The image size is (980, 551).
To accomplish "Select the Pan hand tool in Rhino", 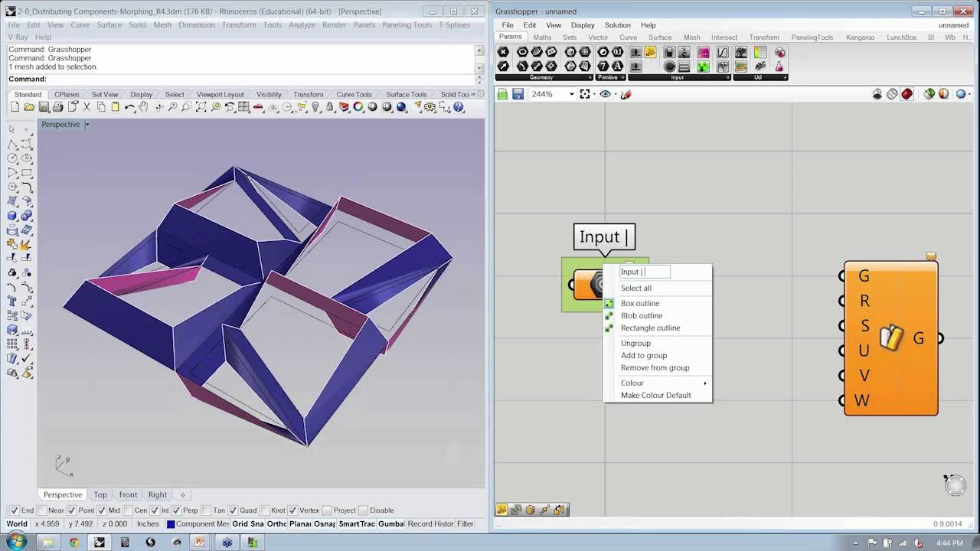I will click(143, 107).
